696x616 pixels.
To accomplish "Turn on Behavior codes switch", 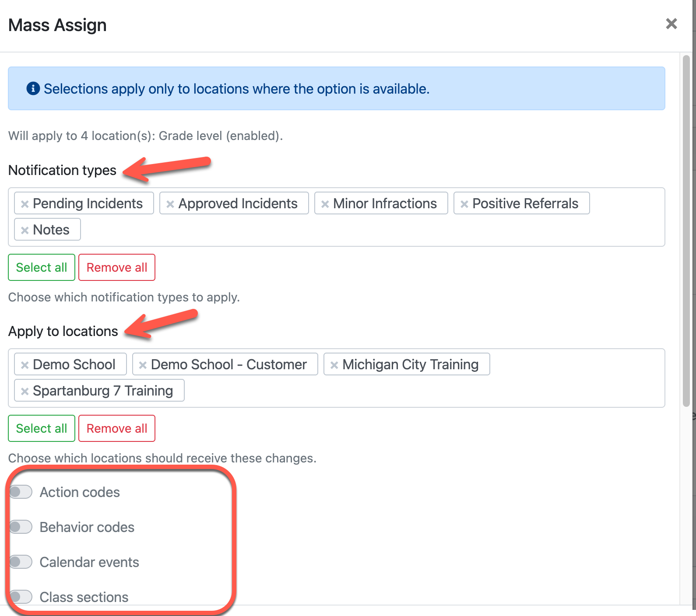I will click(21, 527).
